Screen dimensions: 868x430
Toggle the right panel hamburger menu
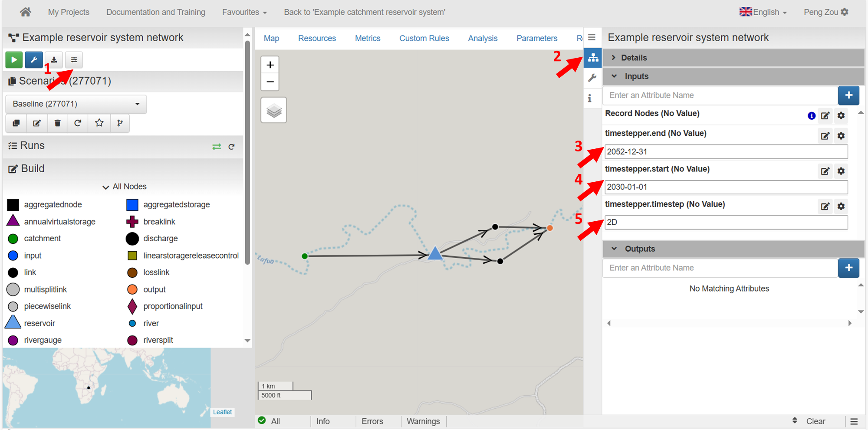point(592,37)
